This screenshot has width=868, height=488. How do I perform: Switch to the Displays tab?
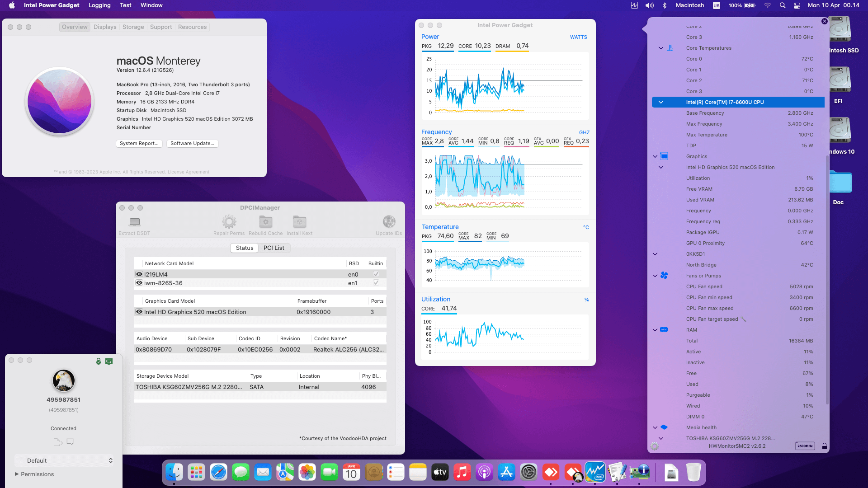pos(105,27)
